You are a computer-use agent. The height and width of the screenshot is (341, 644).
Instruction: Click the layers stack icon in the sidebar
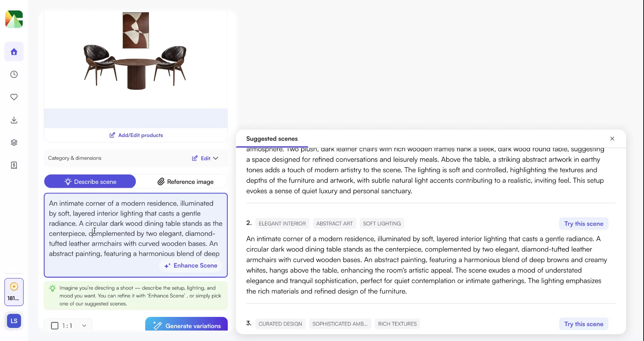(14, 142)
